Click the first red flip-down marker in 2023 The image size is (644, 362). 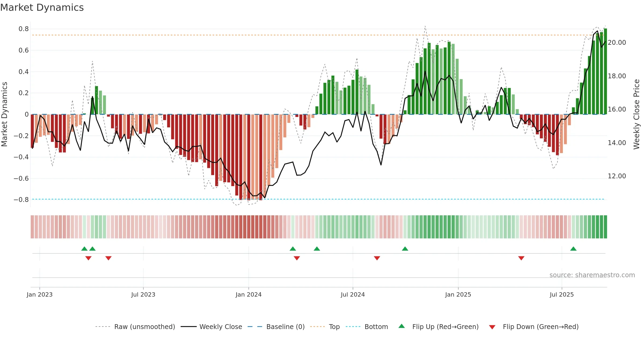click(88, 258)
